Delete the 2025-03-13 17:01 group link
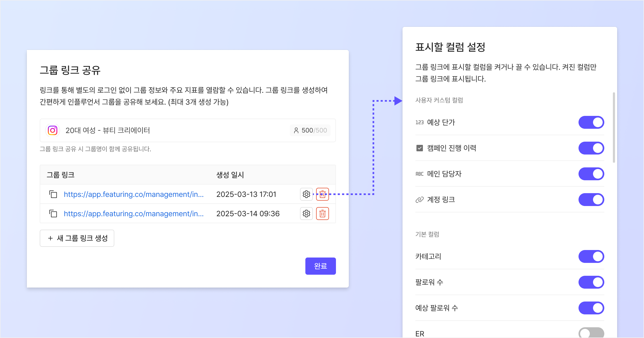 coord(322,194)
